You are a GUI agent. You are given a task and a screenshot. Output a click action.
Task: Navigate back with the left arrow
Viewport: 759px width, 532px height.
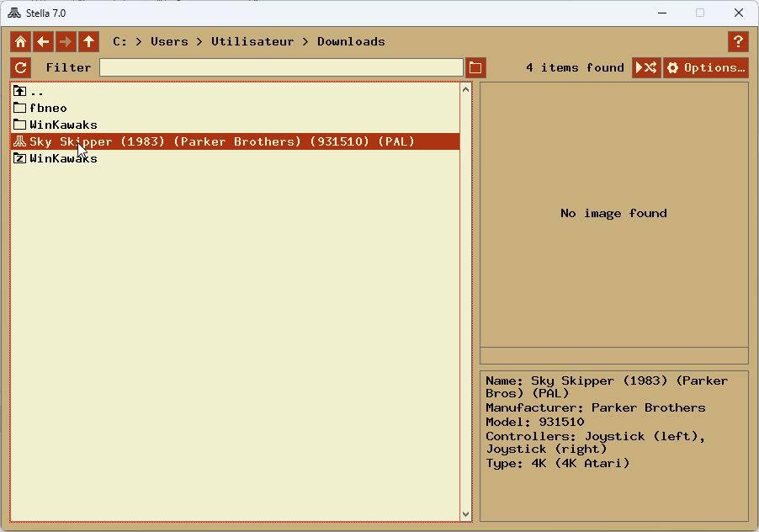click(x=43, y=41)
